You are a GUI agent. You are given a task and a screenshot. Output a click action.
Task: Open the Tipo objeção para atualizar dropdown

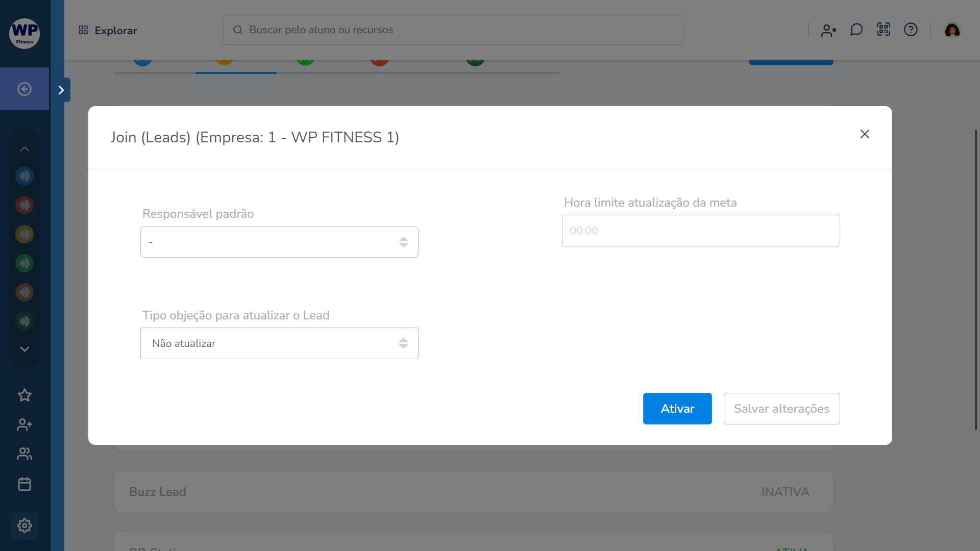coord(279,343)
